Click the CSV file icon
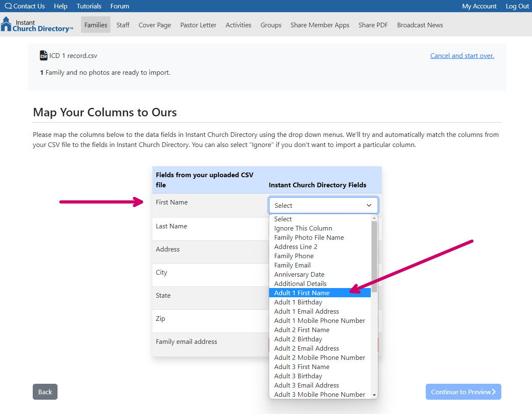 tap(44, 55)
